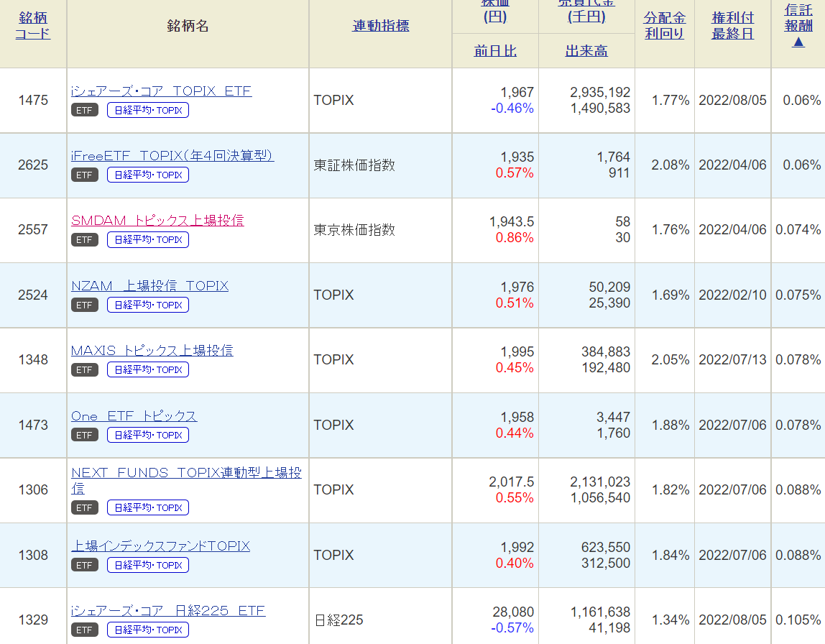
Task: Click ETF badge in row 1475
Action: [84, 110]
